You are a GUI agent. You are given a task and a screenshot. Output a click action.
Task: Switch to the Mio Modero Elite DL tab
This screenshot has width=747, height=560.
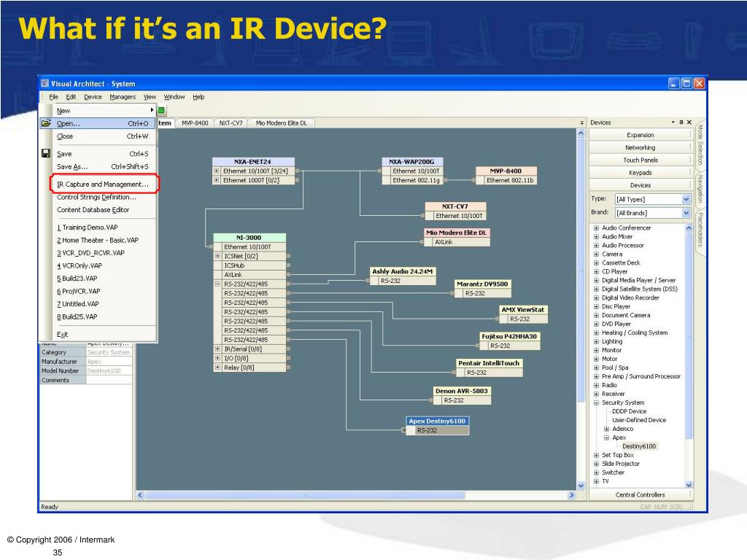coord(281,122)
